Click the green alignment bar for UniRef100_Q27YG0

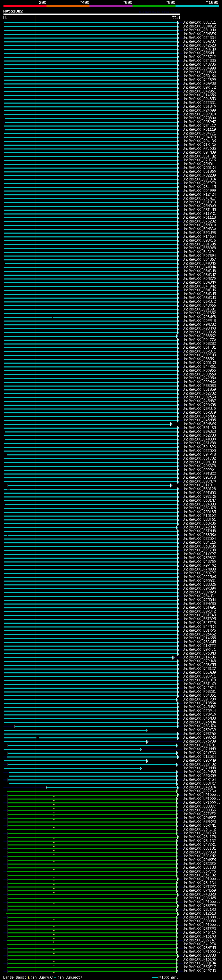pyautogui.click(x=92, y=791)
